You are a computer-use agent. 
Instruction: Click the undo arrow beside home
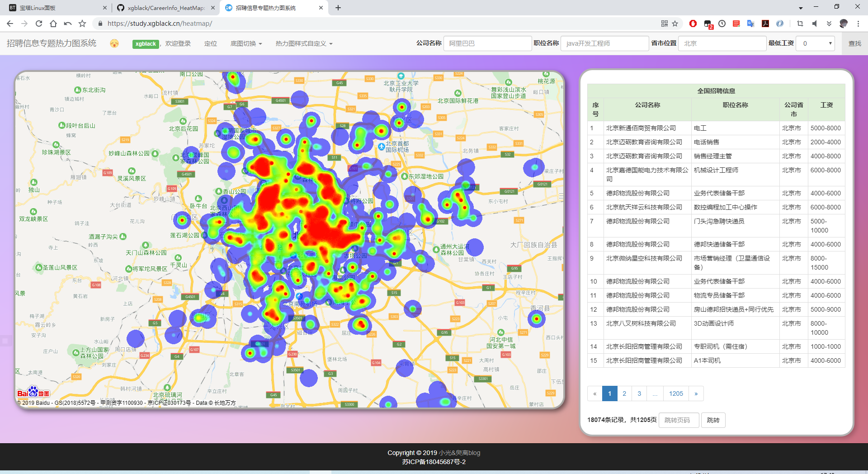pos(68,24)
